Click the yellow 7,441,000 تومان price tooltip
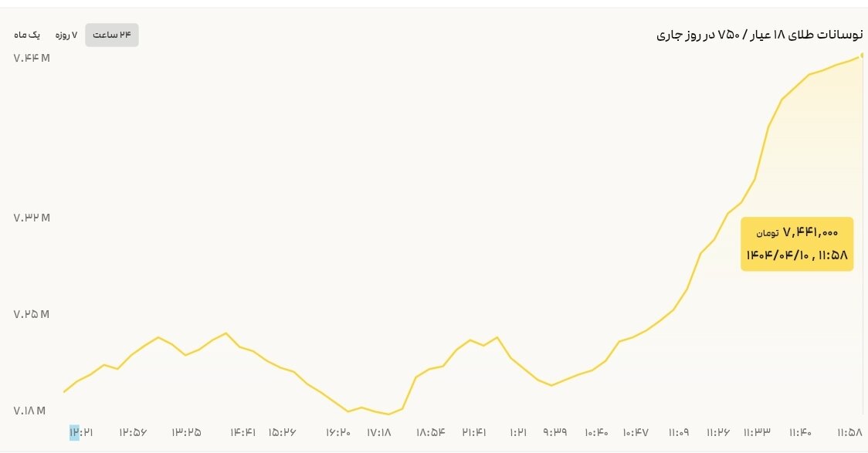The height and width of the screenshot is (453, 868). click(796, 243)
